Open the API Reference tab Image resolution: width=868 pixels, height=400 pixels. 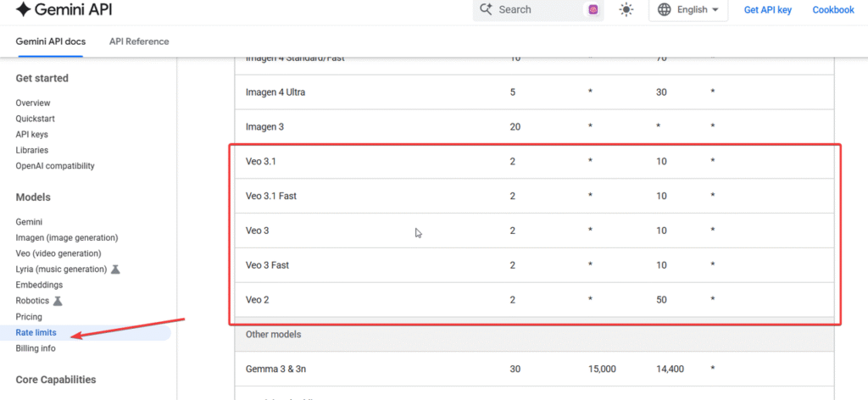coord(139,42)
